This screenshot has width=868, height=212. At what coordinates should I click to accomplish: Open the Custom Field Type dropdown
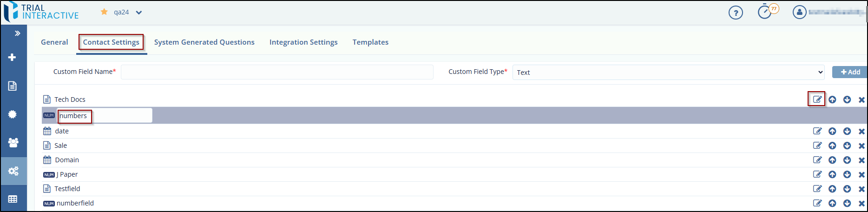(668, 72)
